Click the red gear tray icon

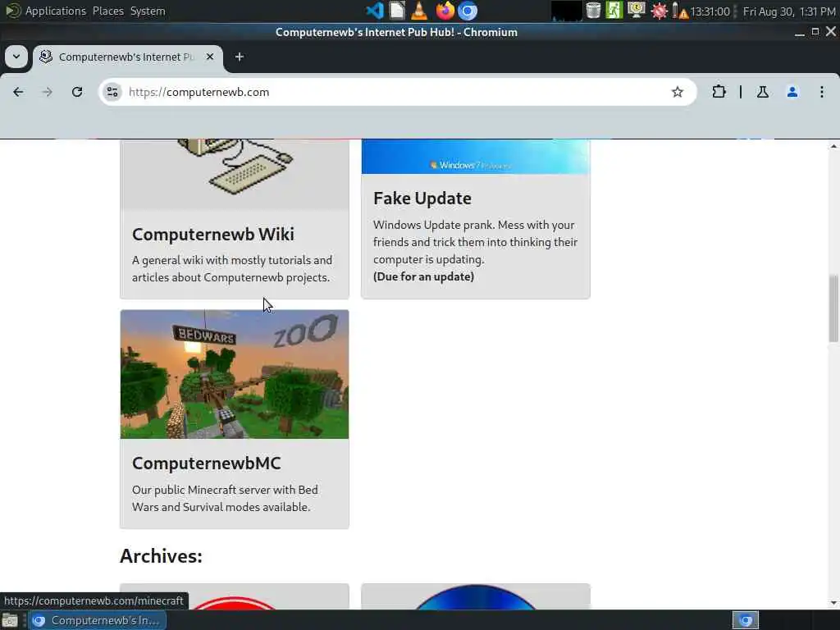click(x=659, y=11)
